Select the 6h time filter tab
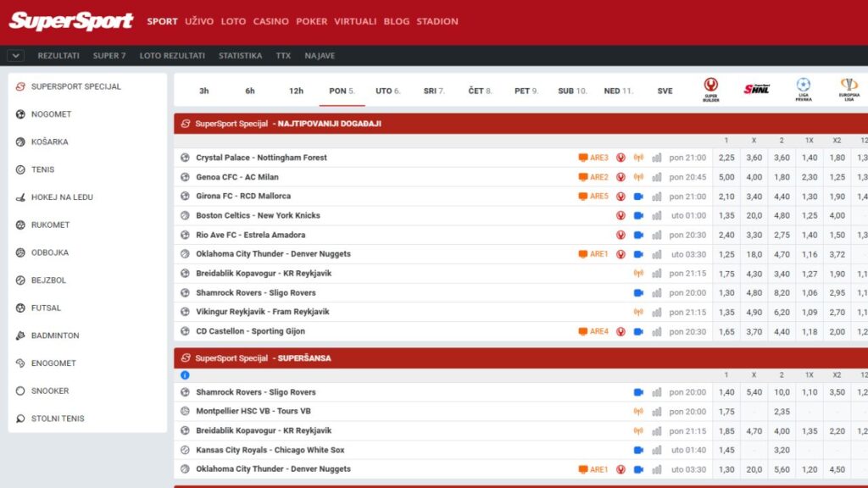 (250, 91)
